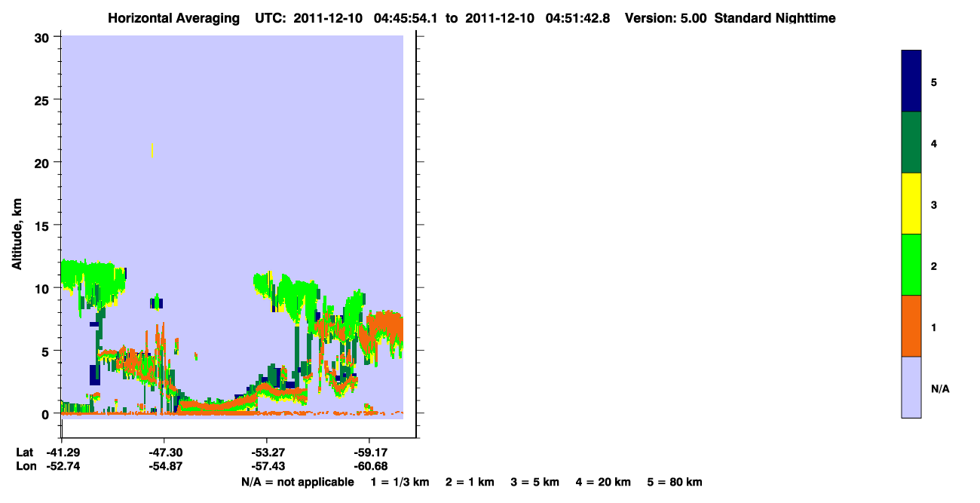Click '5 = 80 km' in the legend line
The width and height of the screenshot is (980, 503).
pos(675,482)
